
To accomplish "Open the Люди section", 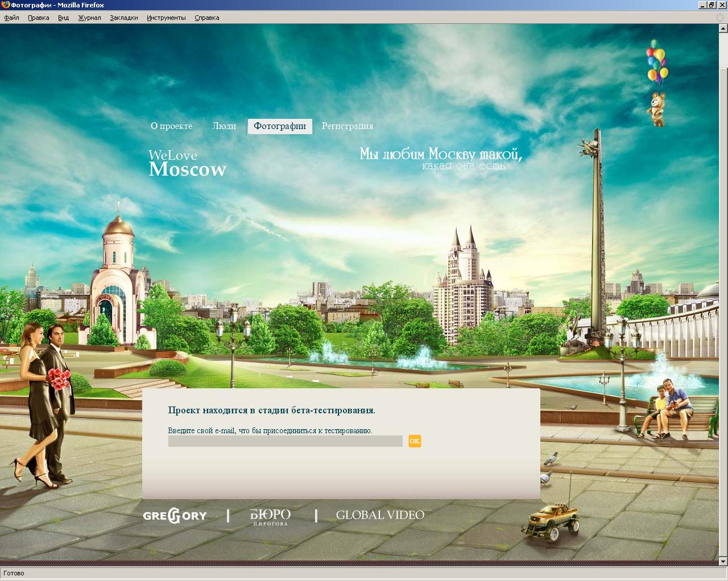I will [x=224, y=126].
